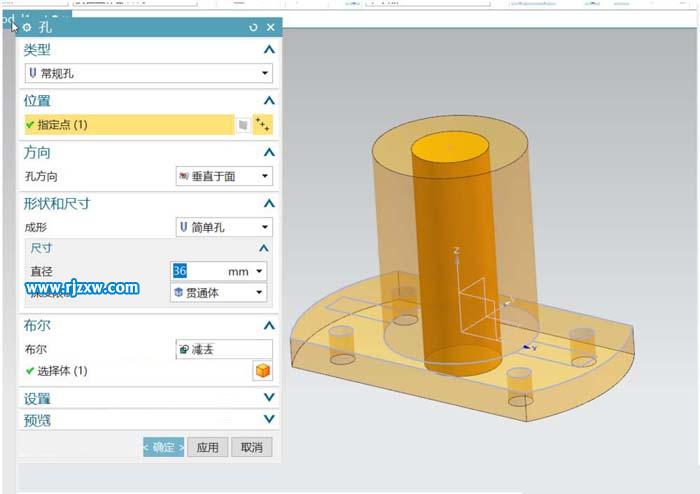Expand the 设置 section
The width and height of the screenshot is (700, 494).
tap(269, 397)
